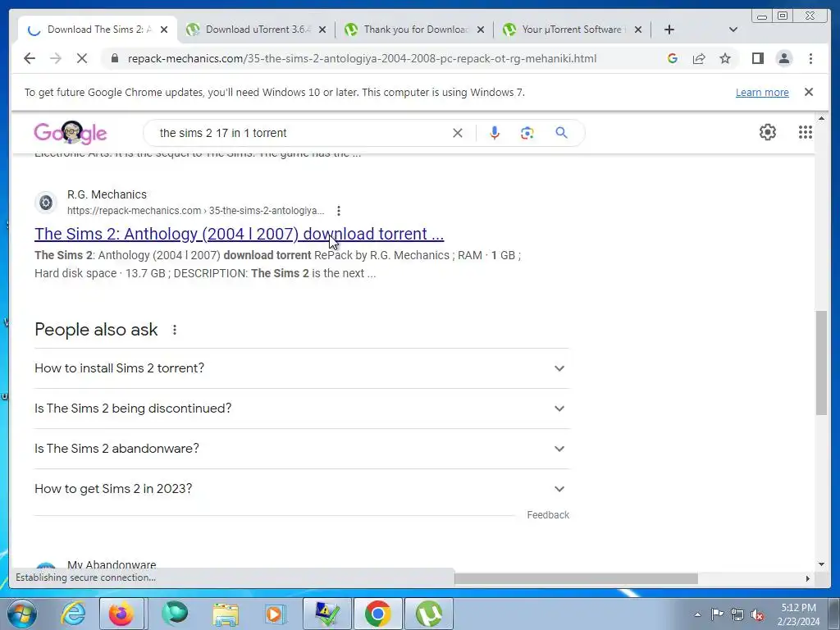840x630 pixels.
Task: Expand How to get Sims 2 in 2023?
Action: (302, 489)
